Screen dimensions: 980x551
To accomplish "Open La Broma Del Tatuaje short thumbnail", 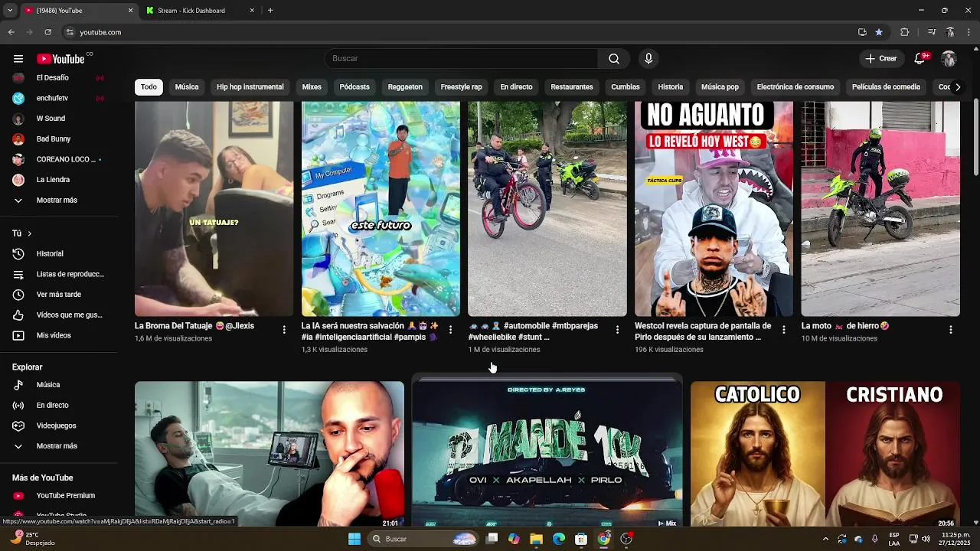I will point(214,209).
